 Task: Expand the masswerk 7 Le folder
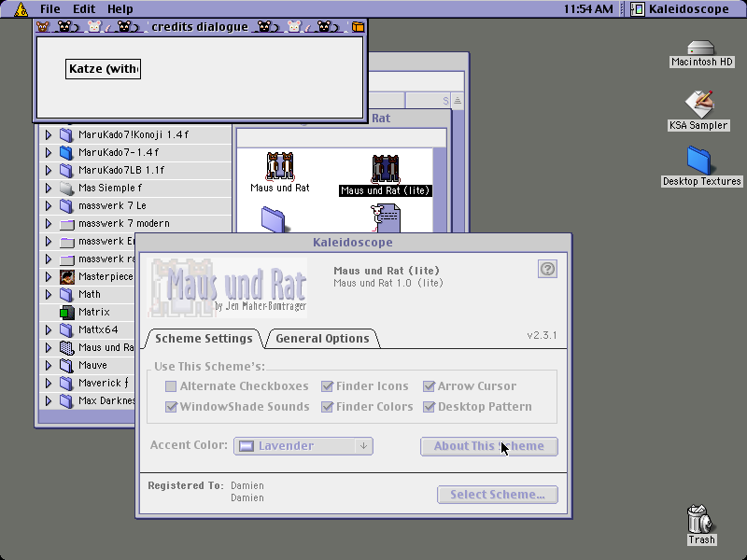[49, 205]
